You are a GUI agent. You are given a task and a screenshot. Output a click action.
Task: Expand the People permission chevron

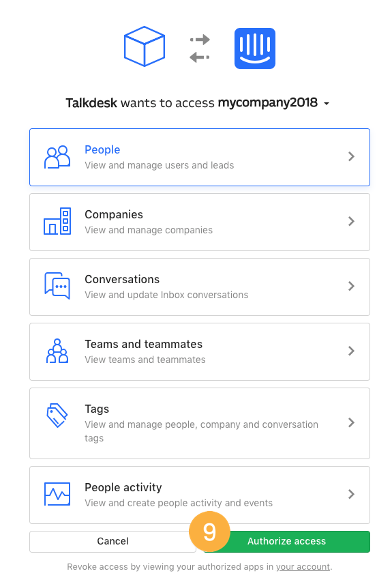351,157
